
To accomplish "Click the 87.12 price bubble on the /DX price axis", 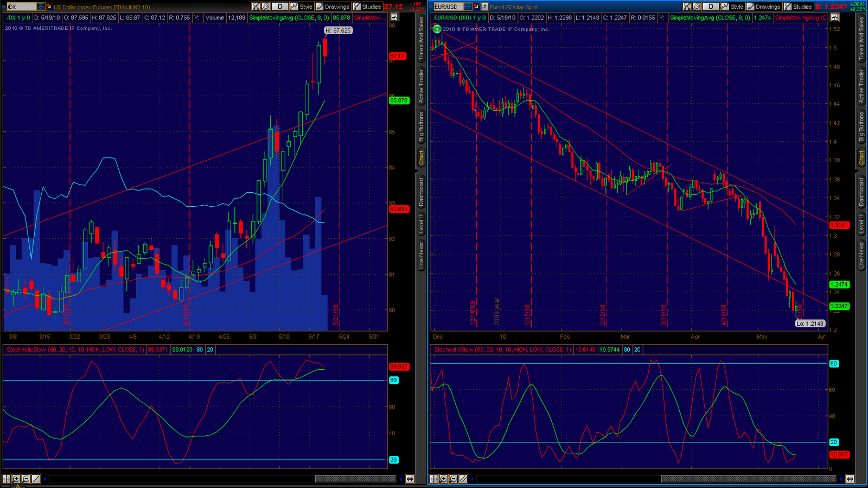I will (x=398, y=56).
